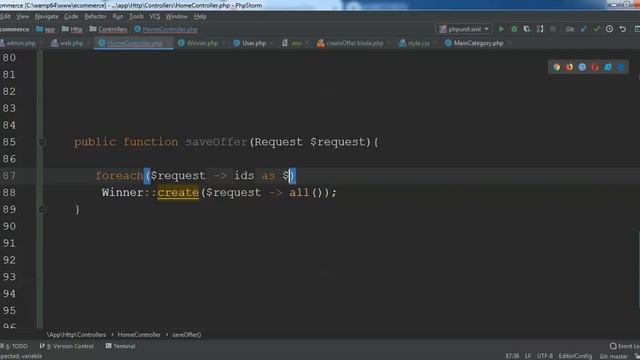Open in Internet Explorer browser icon
The height and width of the screenshot is (360, 640).
pos(608,67)
